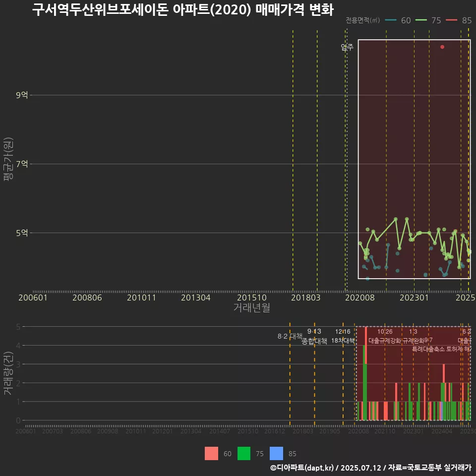The width and height of the screenshot is (476, 476).
Task: Click the blue 85 swatch in bottom legend
Action: click(x=276, y=454)
